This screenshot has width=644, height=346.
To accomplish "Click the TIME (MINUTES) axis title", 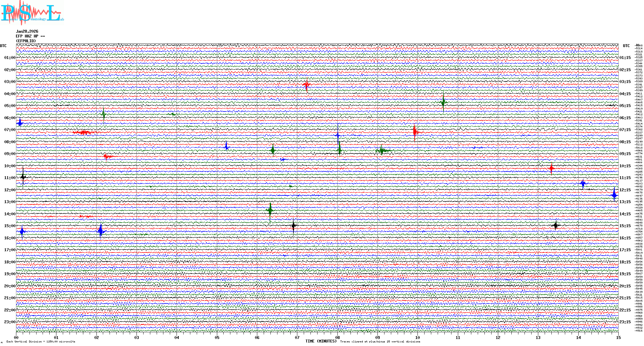I will click(321, 341).
